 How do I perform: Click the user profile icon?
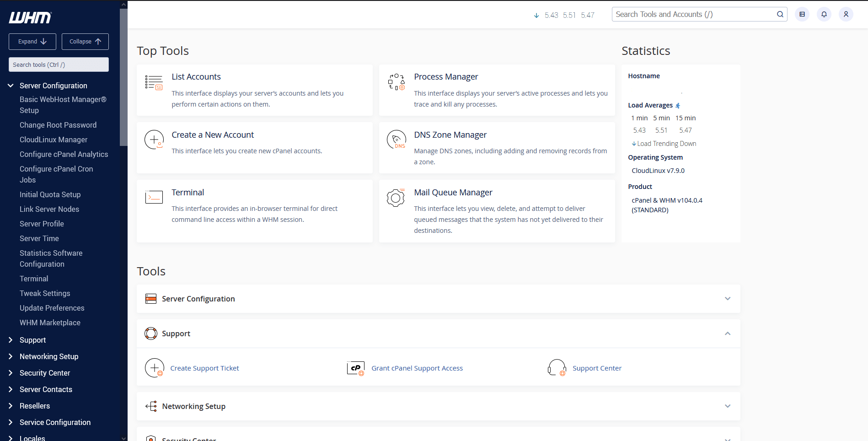(846, 14)
